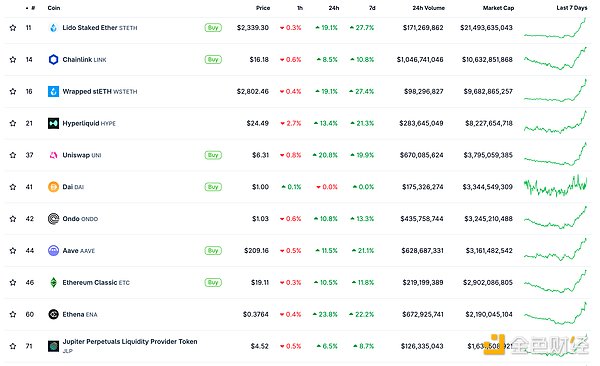Click the Buy button for Uniswap
Image resolution: width=600 pixels, height=366 pixels.
213,155
